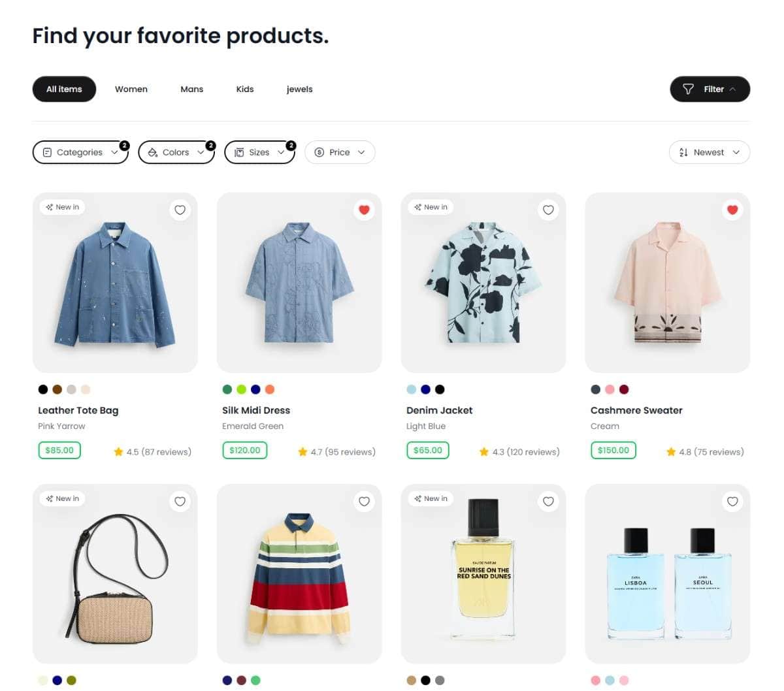Click the filter funnel icon in Filter button
The width and height of the screenshot is (784, 691).
(689, 89)
